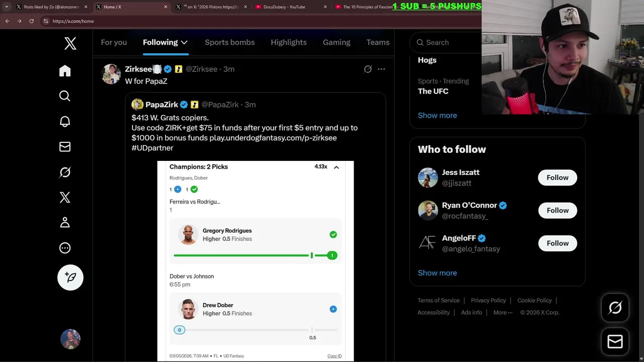
Task: Open Premium X icon in sidebar
Action: point(65,197)
